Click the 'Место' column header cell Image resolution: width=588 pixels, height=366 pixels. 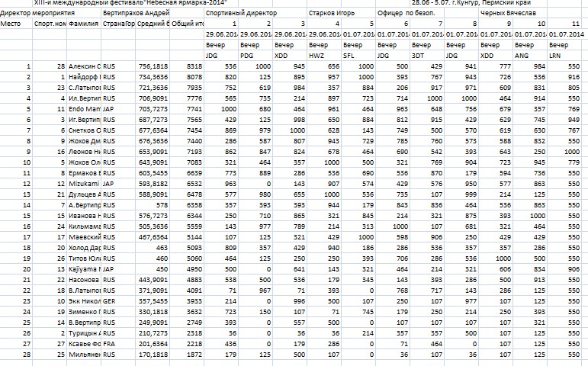[16, 24]
